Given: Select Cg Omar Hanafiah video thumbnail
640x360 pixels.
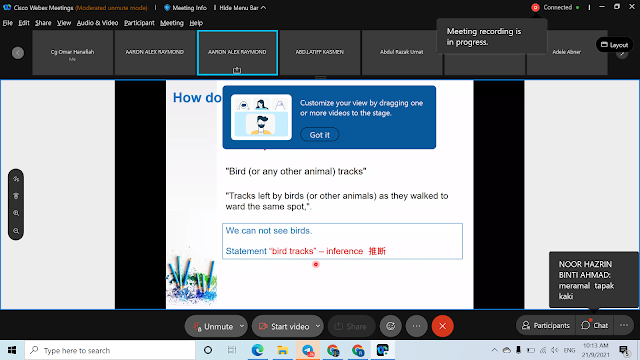Looking at the screenshot, I should point(72,53).
